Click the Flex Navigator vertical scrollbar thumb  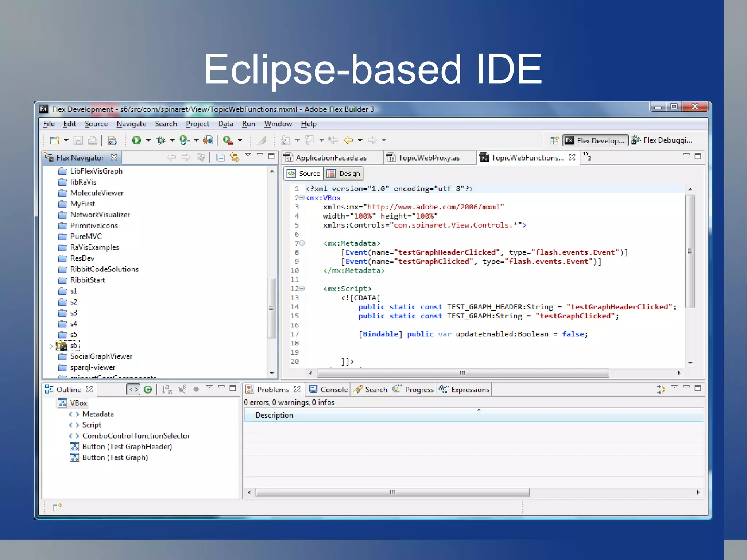click(271, 308)
